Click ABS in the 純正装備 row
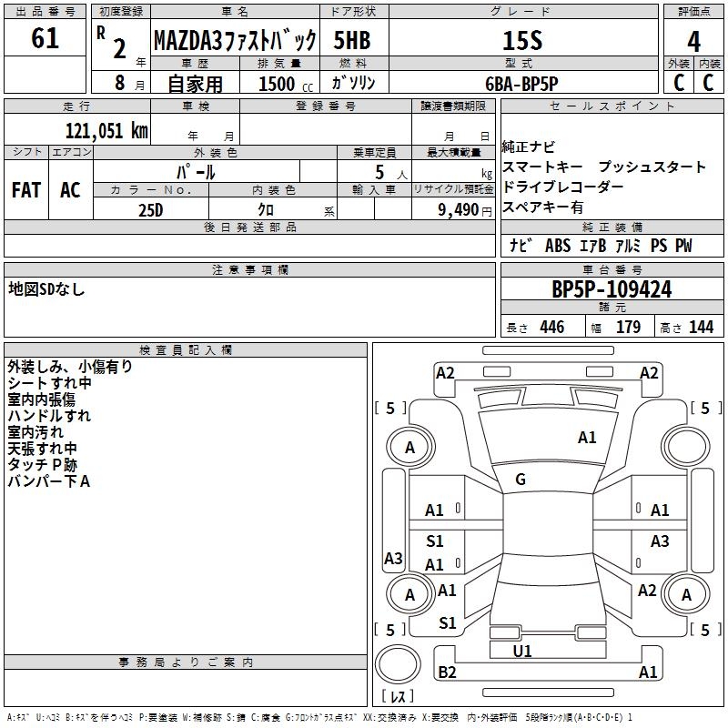The width and height of the screenshot is (728, 728). 558,246
